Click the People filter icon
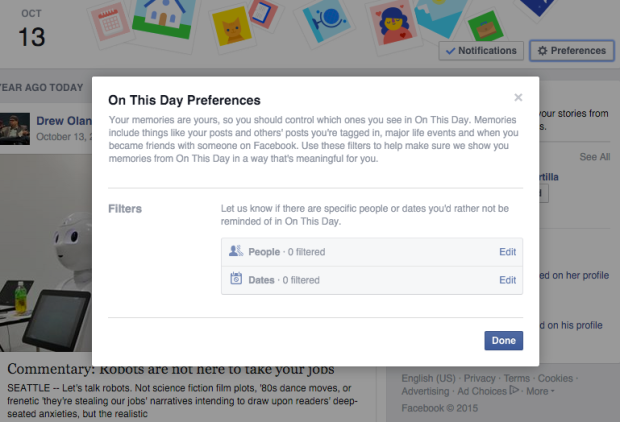The image size is (620, 422). tap(237, 251)
